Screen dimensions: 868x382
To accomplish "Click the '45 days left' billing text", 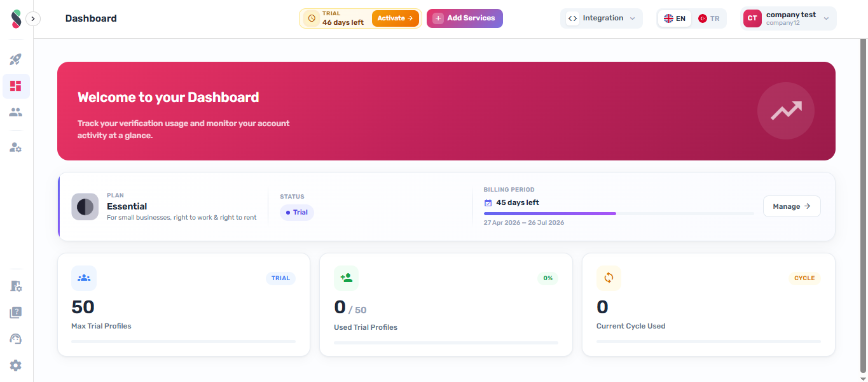I will click(518, 203).
